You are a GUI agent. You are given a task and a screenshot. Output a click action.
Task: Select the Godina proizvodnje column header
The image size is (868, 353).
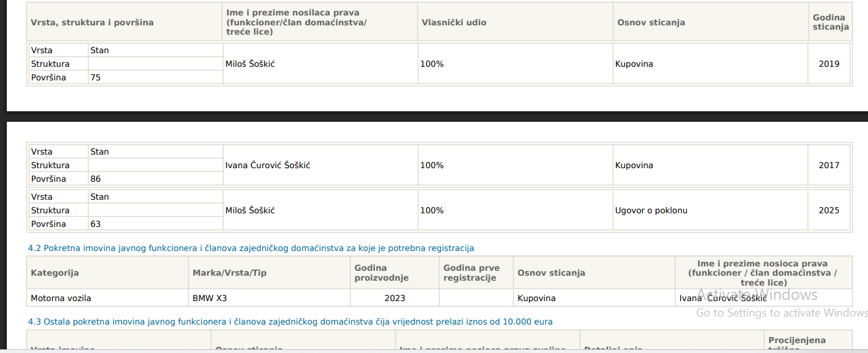coord(381,273)
